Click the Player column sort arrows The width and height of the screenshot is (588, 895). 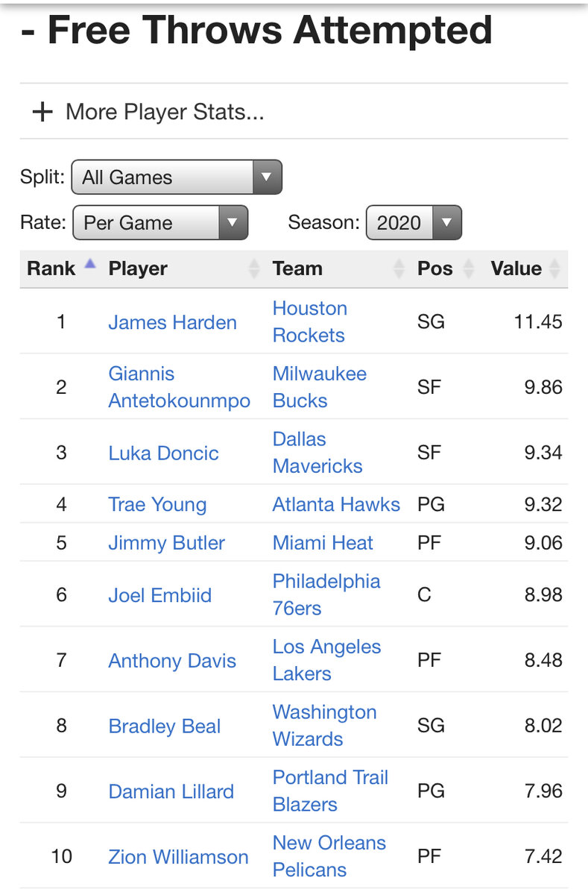(254, 268)
